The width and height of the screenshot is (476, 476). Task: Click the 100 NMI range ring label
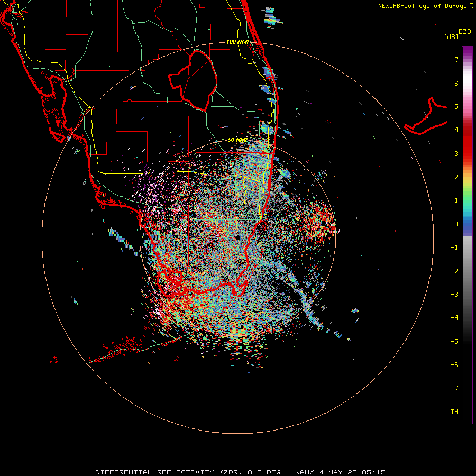click(237, 42)
